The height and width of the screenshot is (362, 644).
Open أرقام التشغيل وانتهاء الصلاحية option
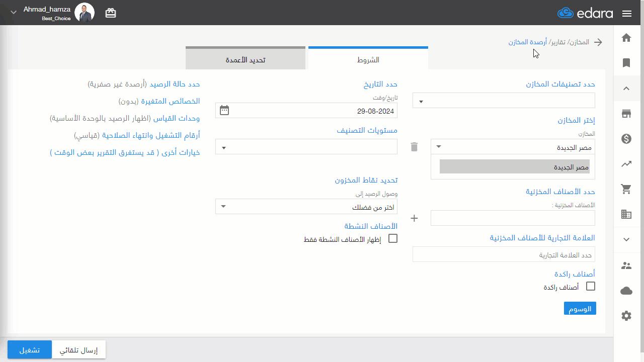coord(137,135)
